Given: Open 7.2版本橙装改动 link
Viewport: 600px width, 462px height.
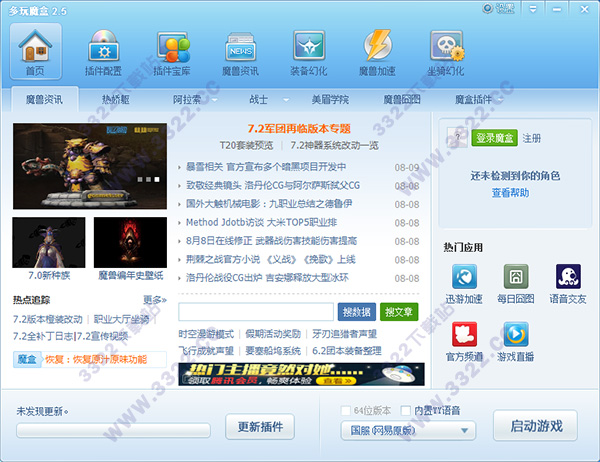Looking at the screenshot, I should (47, 319).
